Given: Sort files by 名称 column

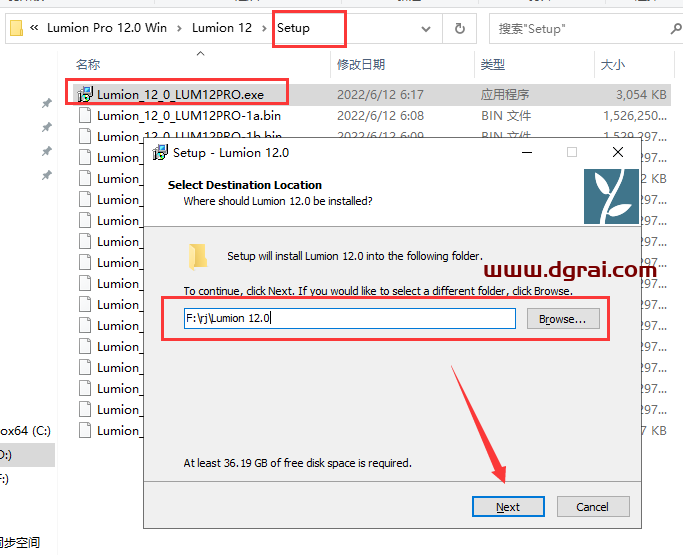Looking at the screenshot, I should point(88,64).
